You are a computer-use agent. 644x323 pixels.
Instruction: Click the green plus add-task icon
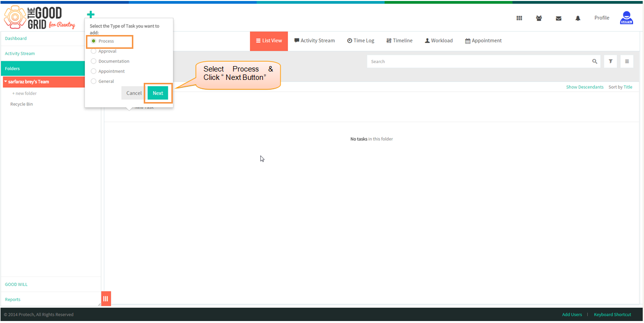tap(90, 15)
